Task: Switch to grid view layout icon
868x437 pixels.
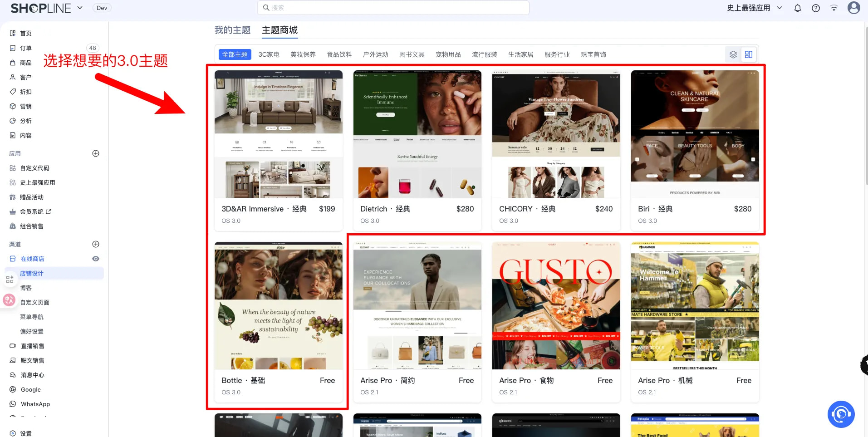Action: [x=748, y=54]
